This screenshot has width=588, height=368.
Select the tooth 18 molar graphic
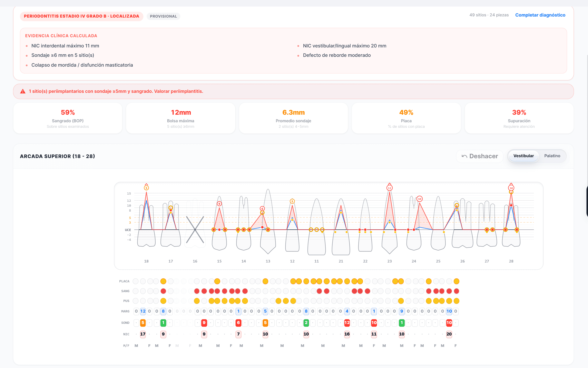(x=146, y=226)
